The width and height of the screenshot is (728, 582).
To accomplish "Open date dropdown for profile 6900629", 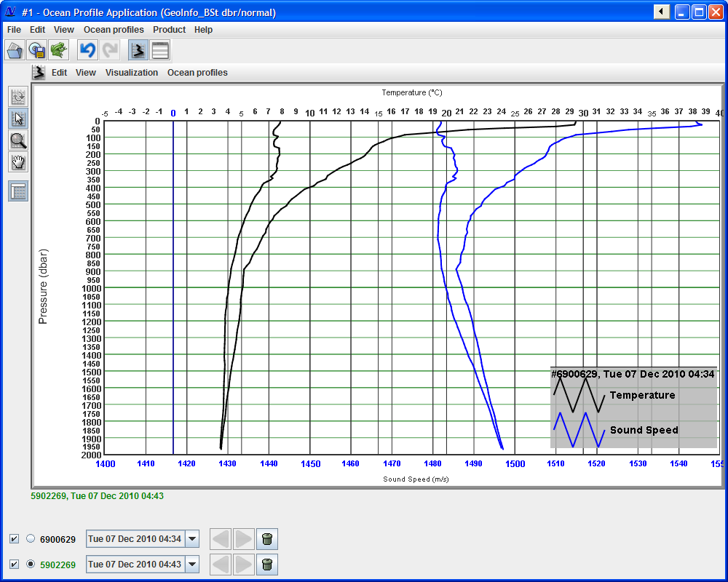I will pos(192,539).
